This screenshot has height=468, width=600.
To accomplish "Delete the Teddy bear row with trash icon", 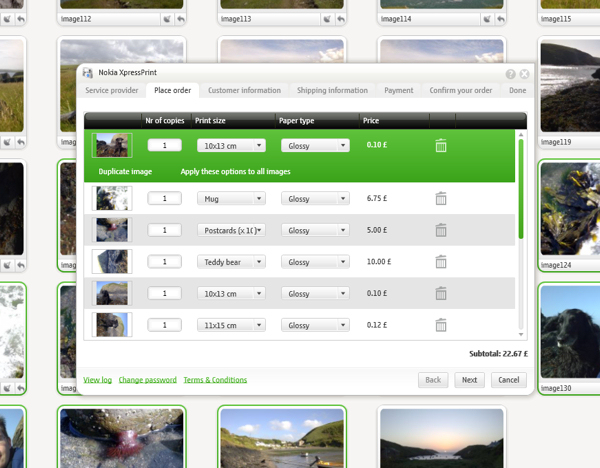I will 441,262.
